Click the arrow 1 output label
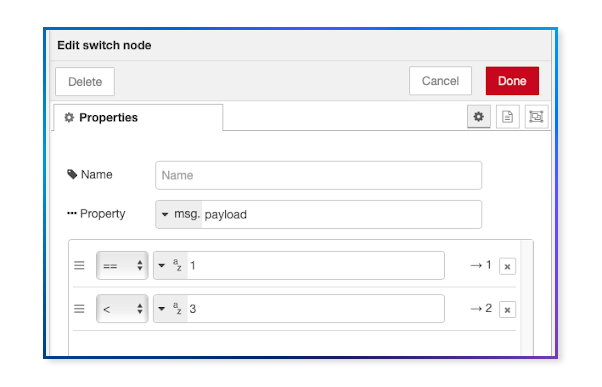 [481, 265]
